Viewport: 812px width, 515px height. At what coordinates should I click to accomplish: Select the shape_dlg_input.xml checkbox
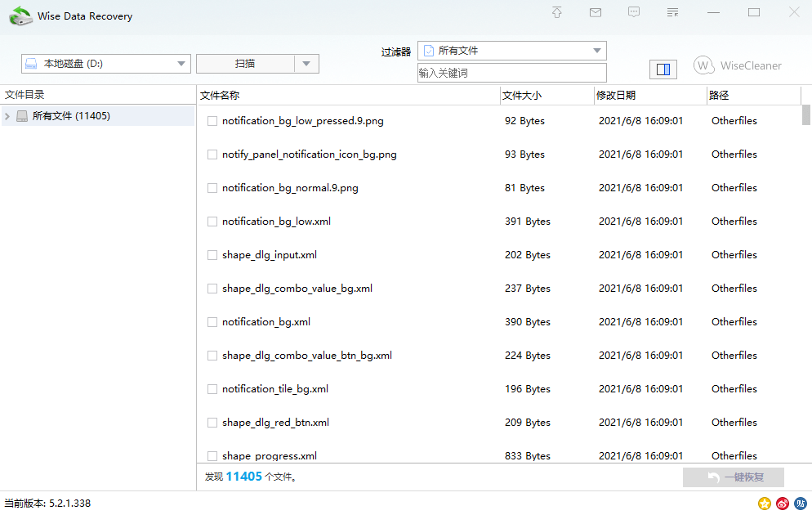(212, 254)
